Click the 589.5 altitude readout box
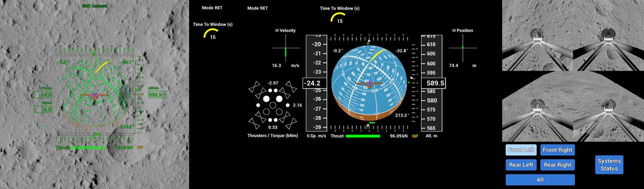The image size is (644, 189). [433, 83]
